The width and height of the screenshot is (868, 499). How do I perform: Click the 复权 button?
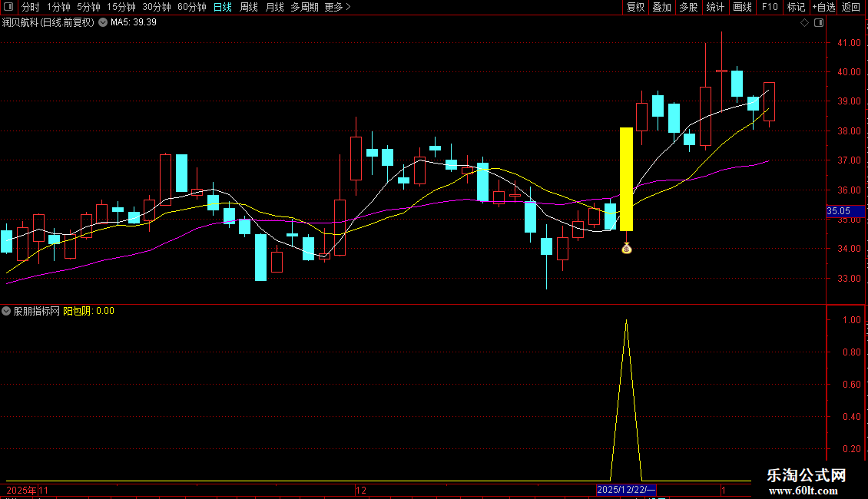[x=635, y=7]
